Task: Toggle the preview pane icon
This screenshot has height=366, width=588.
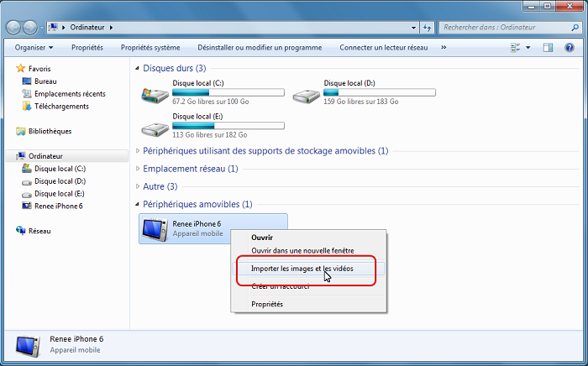Action: pos(548,48)
